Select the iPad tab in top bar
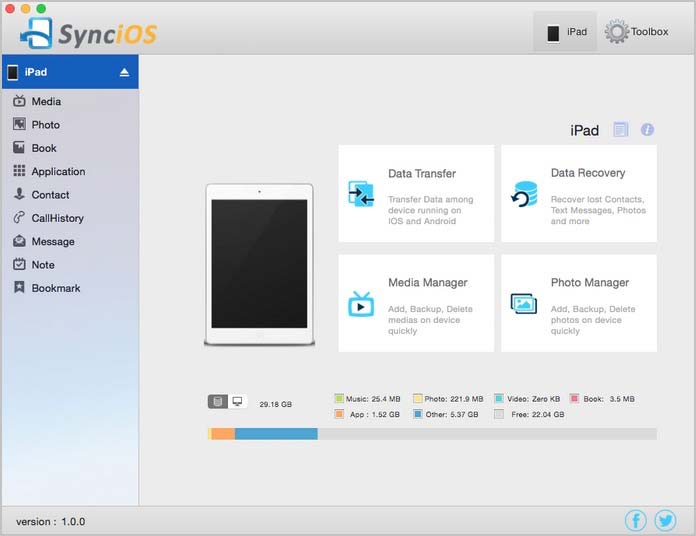The height and width of the screenshot is (536, 696). click(x=566, y=32)
